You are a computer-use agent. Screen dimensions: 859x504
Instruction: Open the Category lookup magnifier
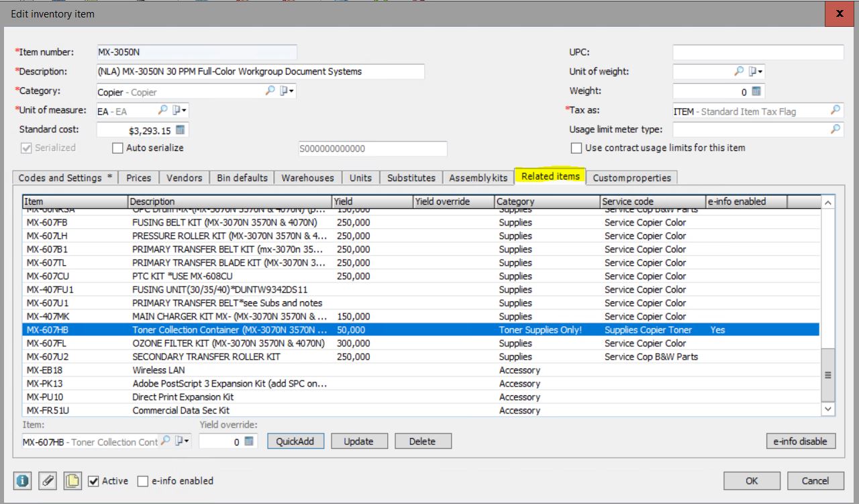pyautogui.click(x=270, y=91)
